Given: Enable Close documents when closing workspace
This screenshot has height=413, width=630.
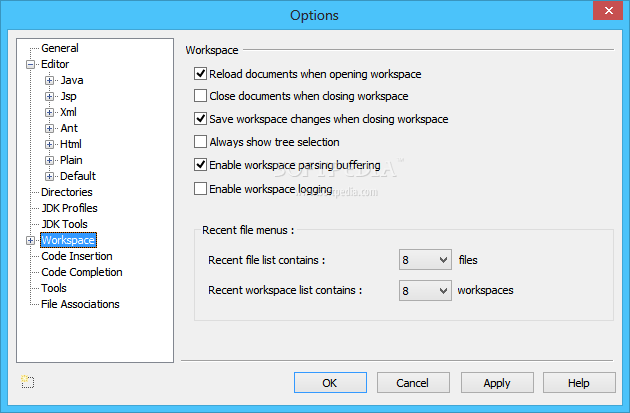Looking at the screenshot, I should coord(200,96).
